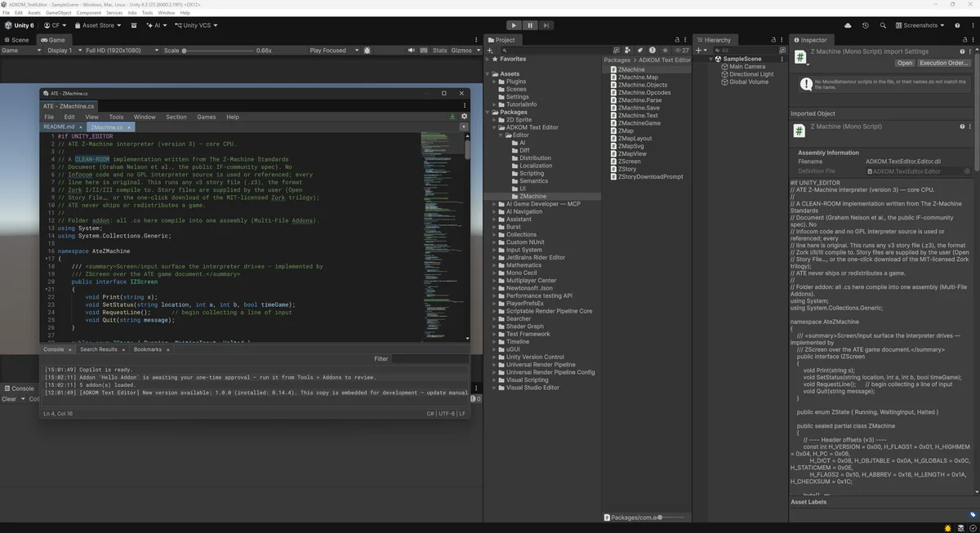Screen dimensions: 980x533
Task: Toggle the Stats overlay button
Action: pos(439,51)
